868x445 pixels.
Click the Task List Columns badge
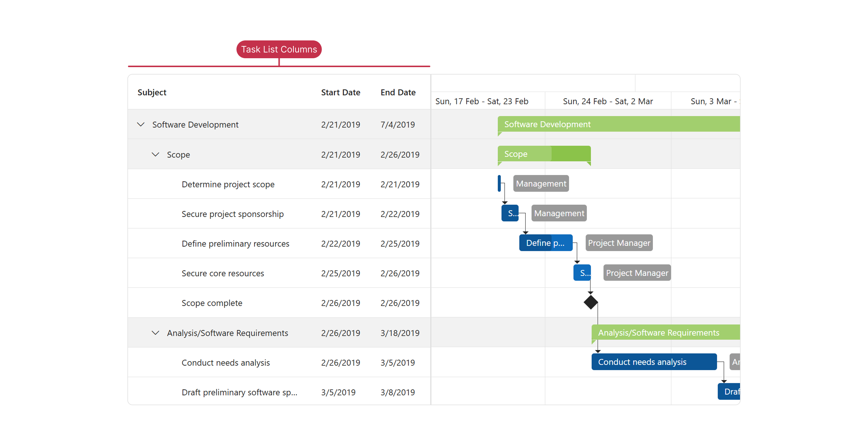pos(279,49)
